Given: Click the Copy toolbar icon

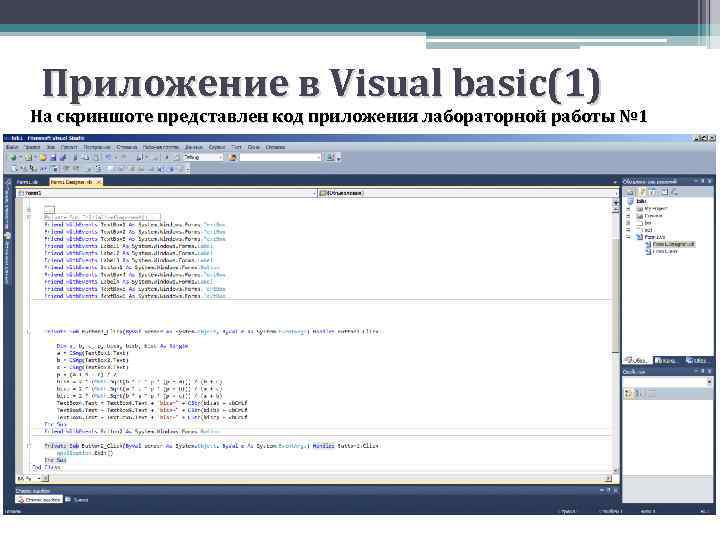Looking at the screenshot, I should point(85,158).
